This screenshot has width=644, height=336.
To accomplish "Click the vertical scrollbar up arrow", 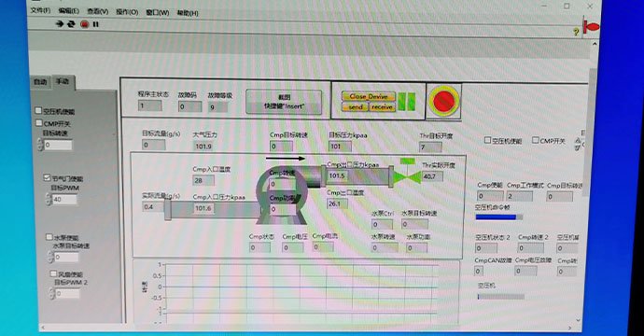I will 595,44.
